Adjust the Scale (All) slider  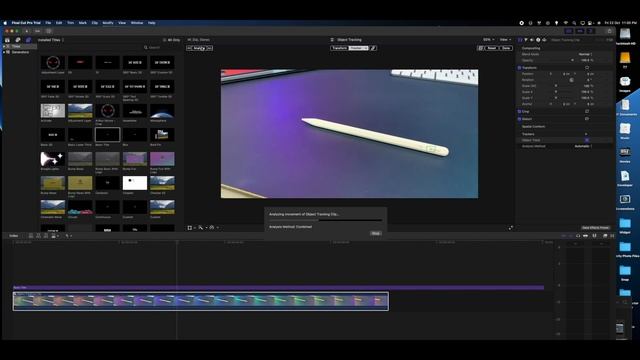point(556,86)
